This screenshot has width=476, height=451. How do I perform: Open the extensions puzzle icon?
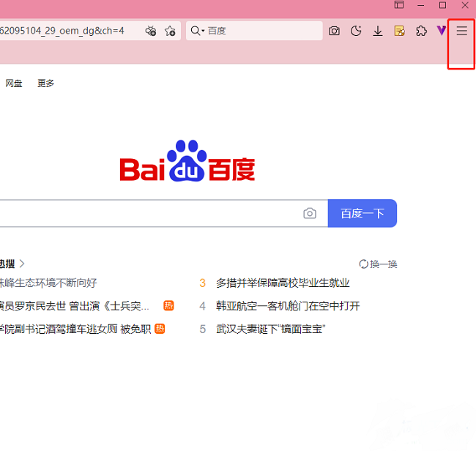(x=421, y=31)
